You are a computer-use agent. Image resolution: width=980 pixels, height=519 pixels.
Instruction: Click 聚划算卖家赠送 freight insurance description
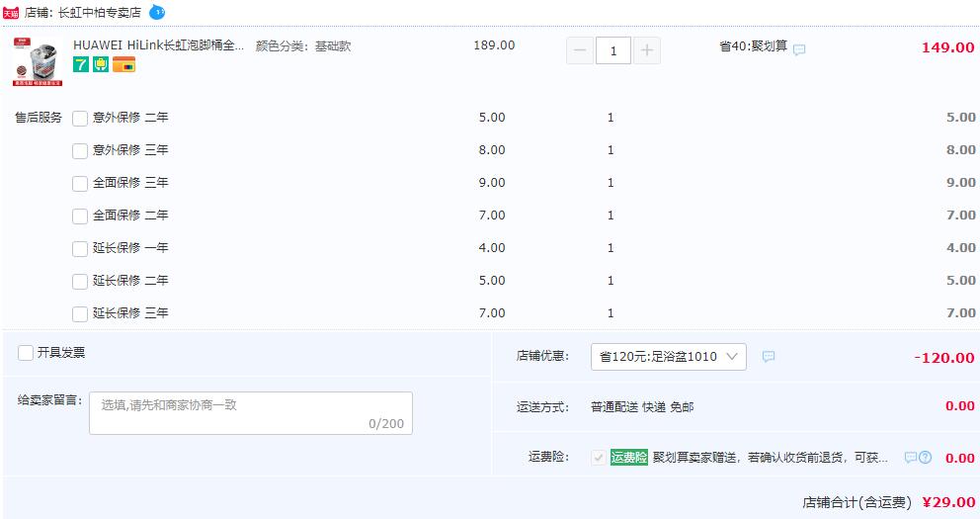click(x=770, y=457)
